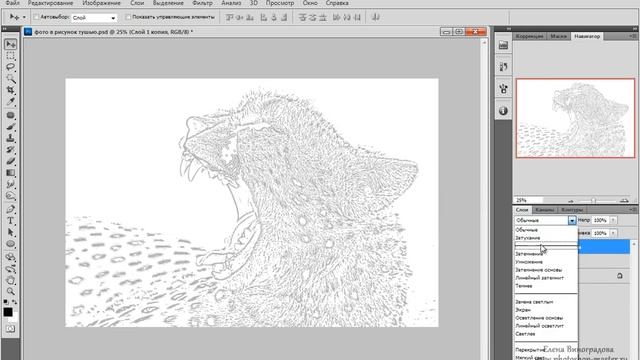
Task: Select the Eyedropper tool
Action: click(x=11, y=101)
